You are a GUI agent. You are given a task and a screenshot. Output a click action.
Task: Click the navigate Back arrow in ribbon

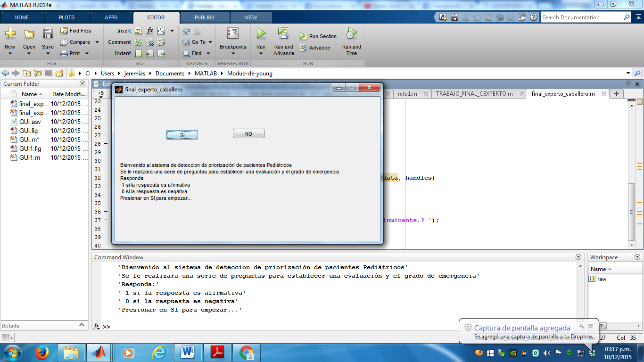(186, 31)
